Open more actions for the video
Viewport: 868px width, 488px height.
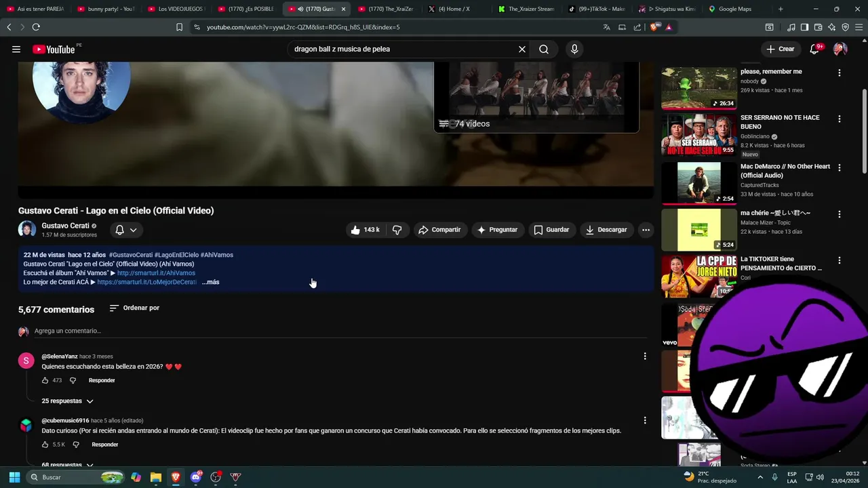click(646, 230)
